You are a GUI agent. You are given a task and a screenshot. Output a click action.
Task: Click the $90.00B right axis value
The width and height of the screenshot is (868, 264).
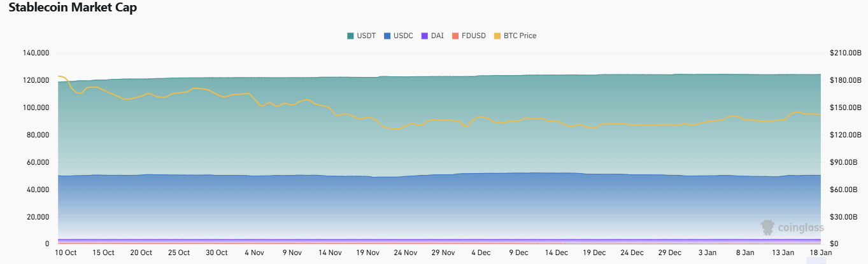[844, 163]
